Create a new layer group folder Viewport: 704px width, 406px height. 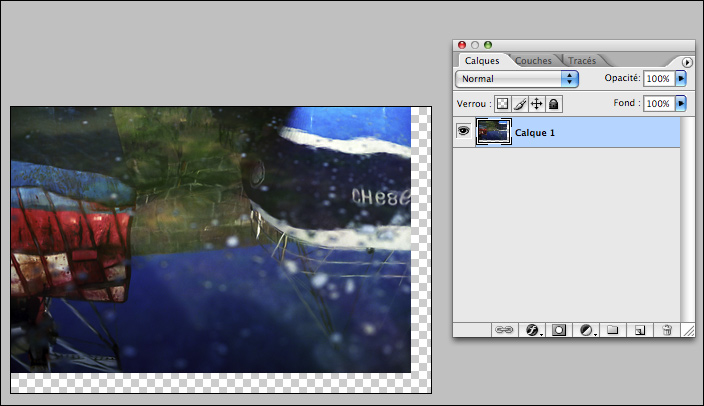[613, 329]
